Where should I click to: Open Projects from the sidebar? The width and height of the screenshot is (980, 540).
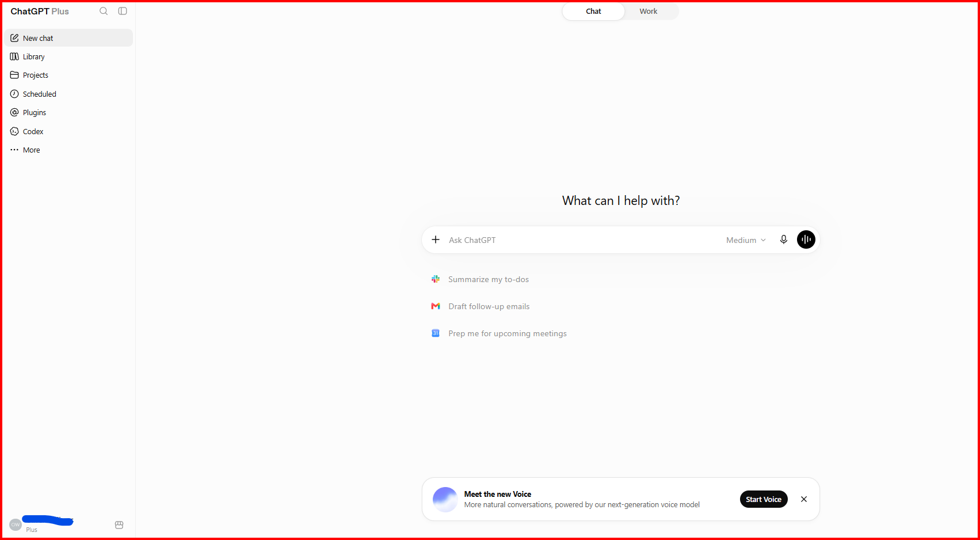68,75
